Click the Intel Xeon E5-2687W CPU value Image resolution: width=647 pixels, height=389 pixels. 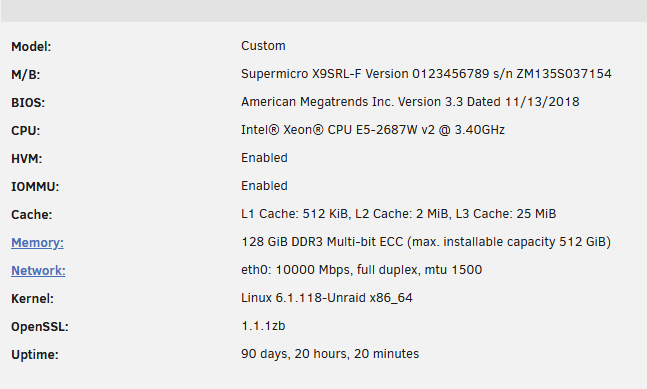pos(373,130)
